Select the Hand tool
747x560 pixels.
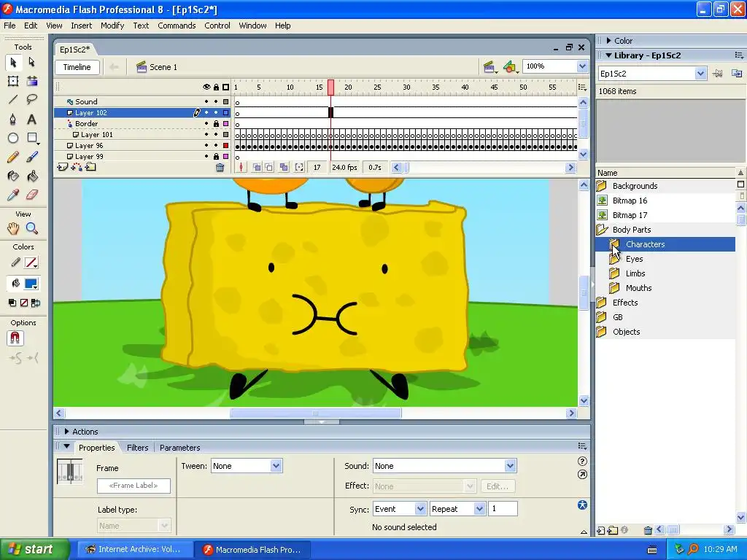pos(13,228)
